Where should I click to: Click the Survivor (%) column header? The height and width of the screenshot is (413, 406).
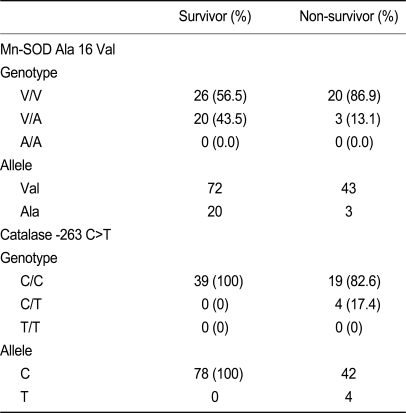point(215,17)
